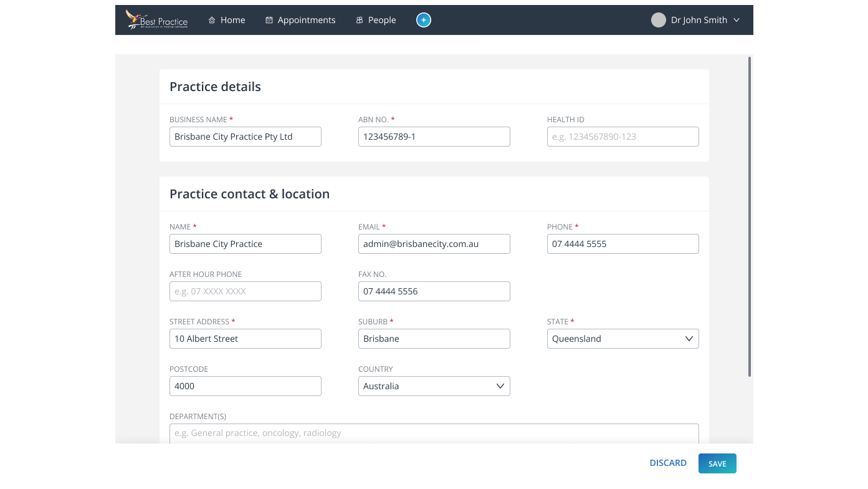Click the HEALTH ID label
The image size is (868, 489).
(x=566, y=120)
